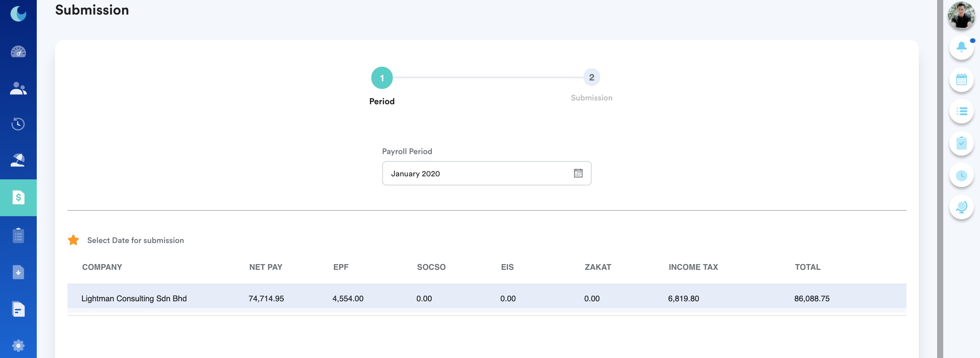Click the total value 86,088.75
The image size is (980, 358).
pyautogui.click(x=812, y=299)
